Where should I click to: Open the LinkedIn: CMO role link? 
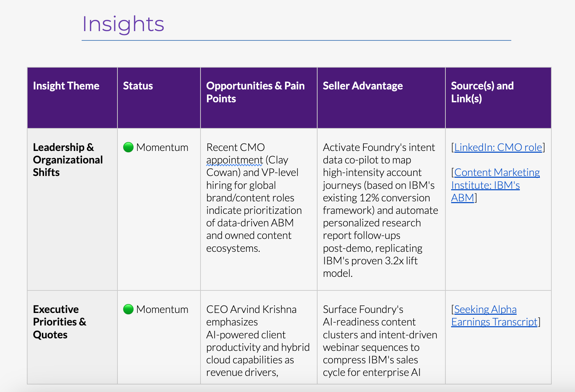[x=498, y=147]
